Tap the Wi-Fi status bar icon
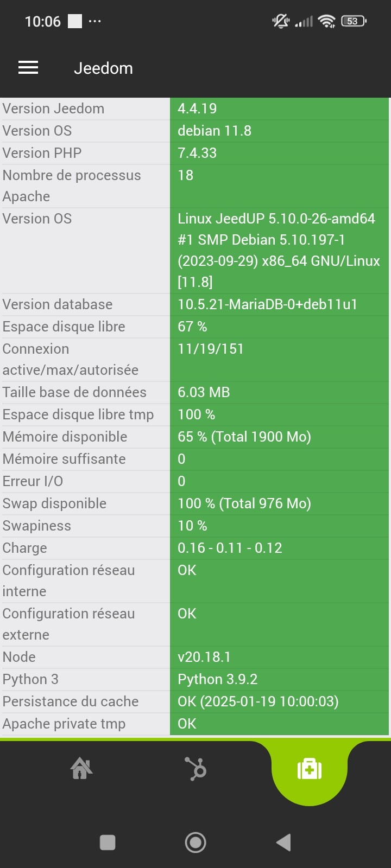391x868 pixels. point(327,21)
